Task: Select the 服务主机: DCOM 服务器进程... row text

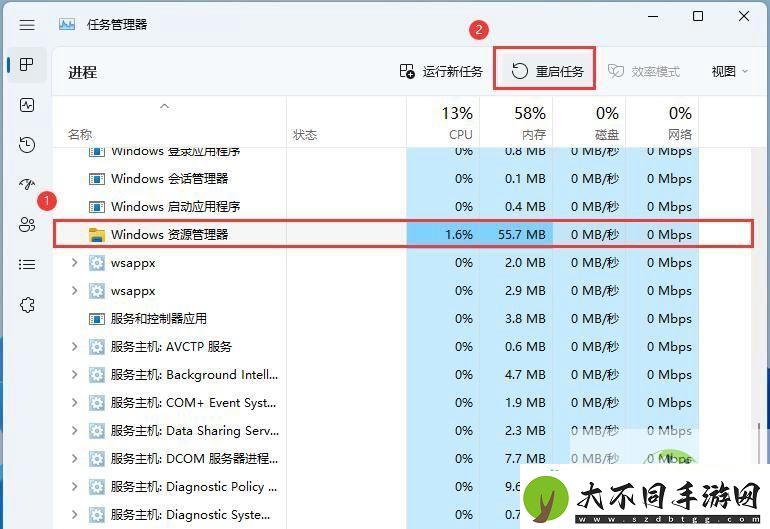Action: click(194, 458)
